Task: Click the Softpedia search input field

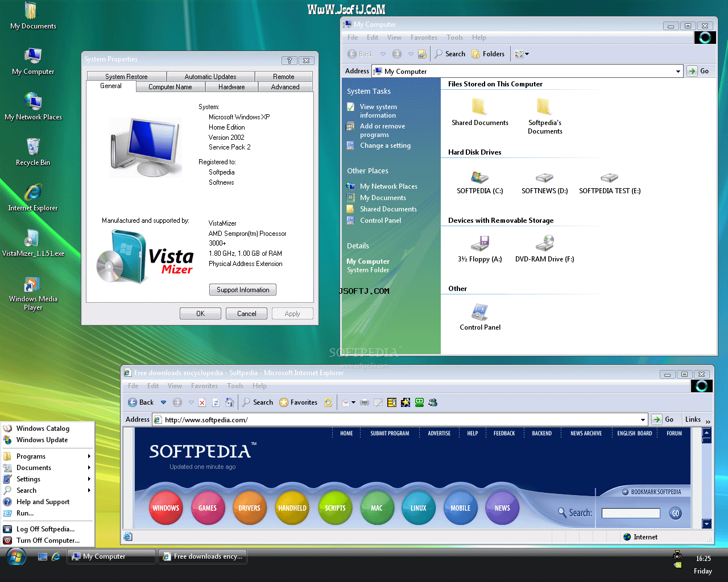Action: point(631,513)
